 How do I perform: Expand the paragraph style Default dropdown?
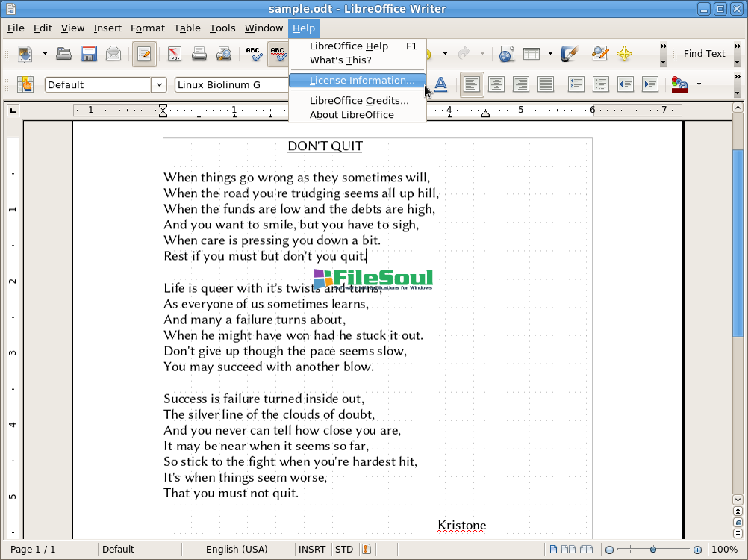coord(159,84)
